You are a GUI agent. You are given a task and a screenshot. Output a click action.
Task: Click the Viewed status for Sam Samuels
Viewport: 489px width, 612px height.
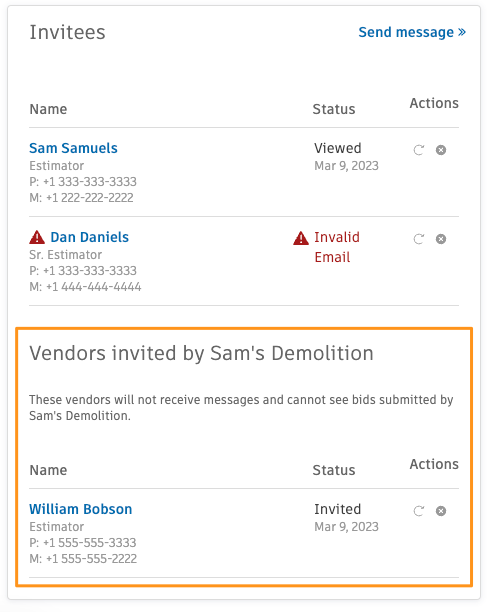point(338,148)
